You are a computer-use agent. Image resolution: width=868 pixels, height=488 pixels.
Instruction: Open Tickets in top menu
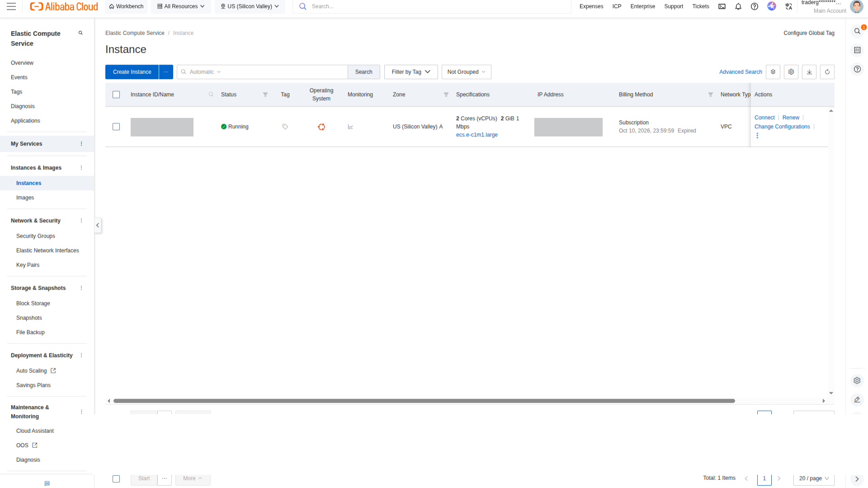point(701,6)
